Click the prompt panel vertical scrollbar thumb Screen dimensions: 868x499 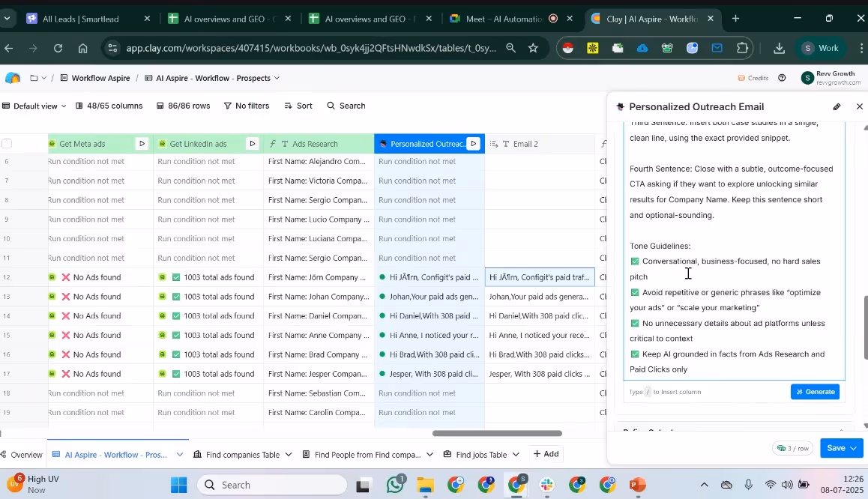(x=865, y=328)
